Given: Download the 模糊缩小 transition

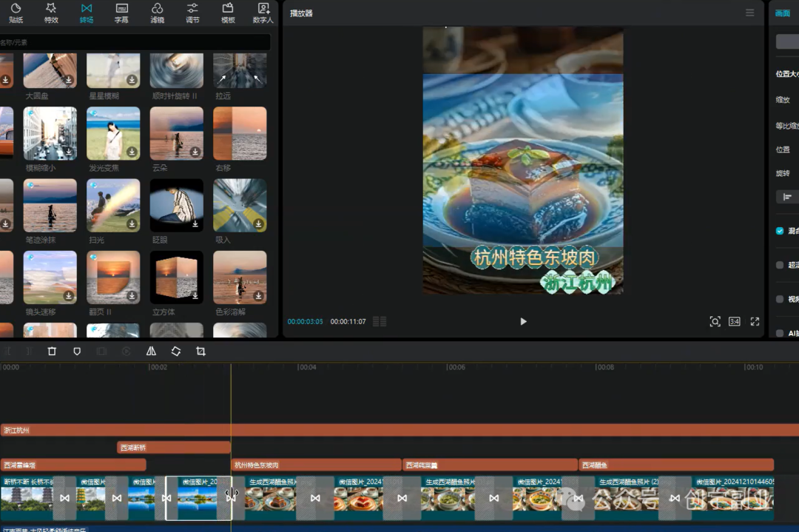Looking at the screenshot, I should [68, 152].
